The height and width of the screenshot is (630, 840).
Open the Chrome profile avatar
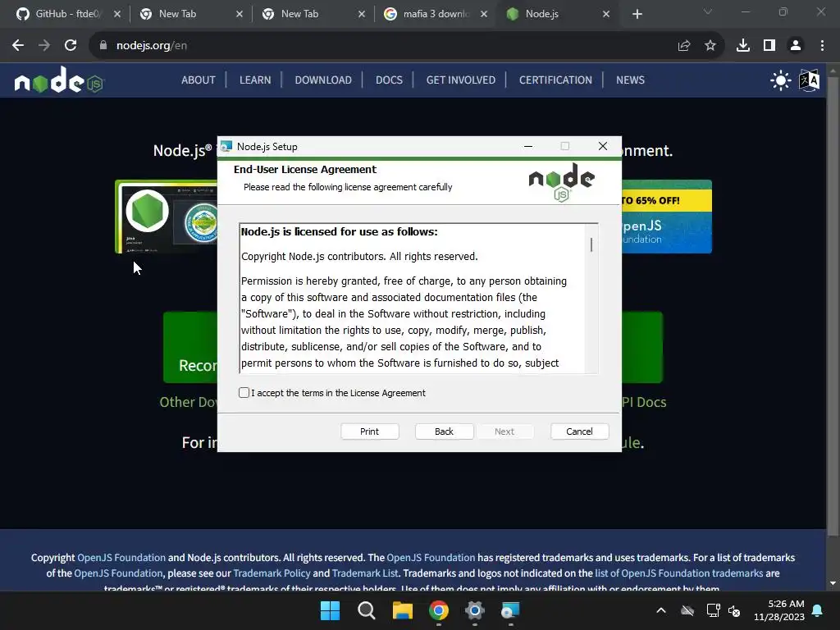click(x=796, y=46)
